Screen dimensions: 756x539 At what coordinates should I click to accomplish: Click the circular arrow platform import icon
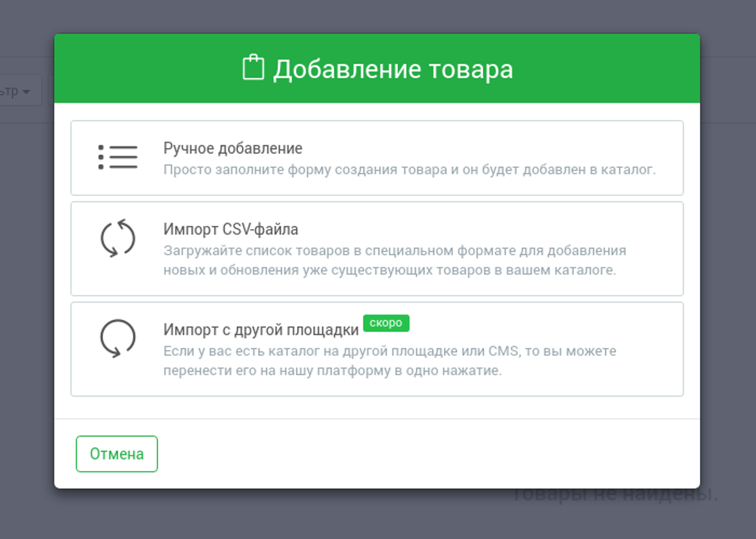coord(118,338)
